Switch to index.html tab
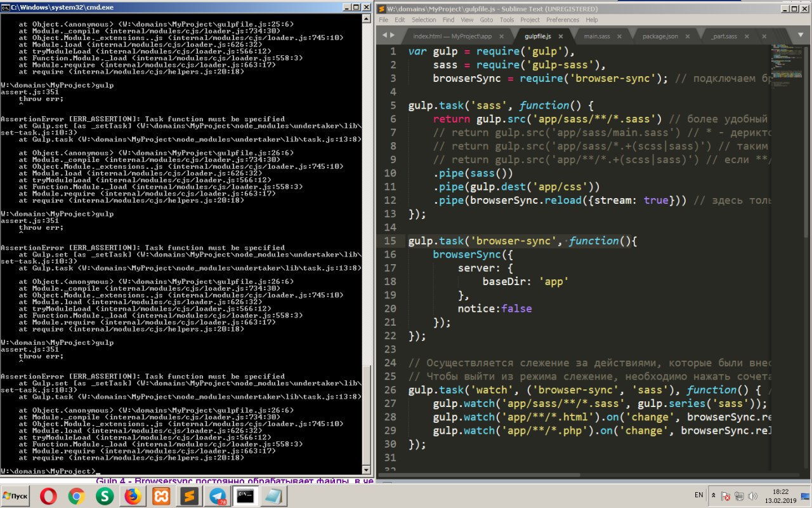The image size is (812, 508). pos(452,36)
